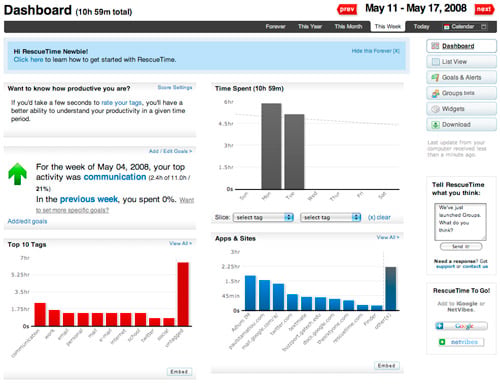The width and height of the screenshot is (500, 385).
Task: Click the small calendar icon in nav bar
Action: click(447, 27)
